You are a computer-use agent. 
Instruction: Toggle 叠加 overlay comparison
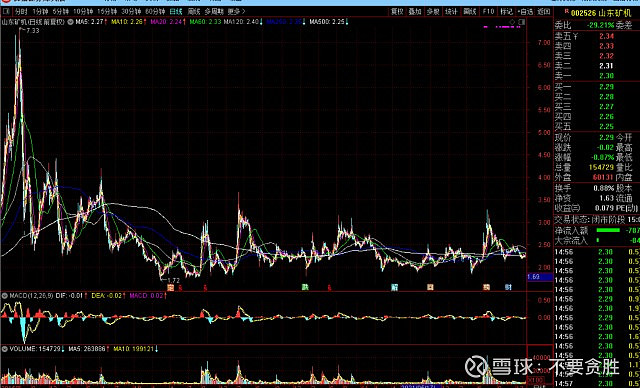(415, 12)
